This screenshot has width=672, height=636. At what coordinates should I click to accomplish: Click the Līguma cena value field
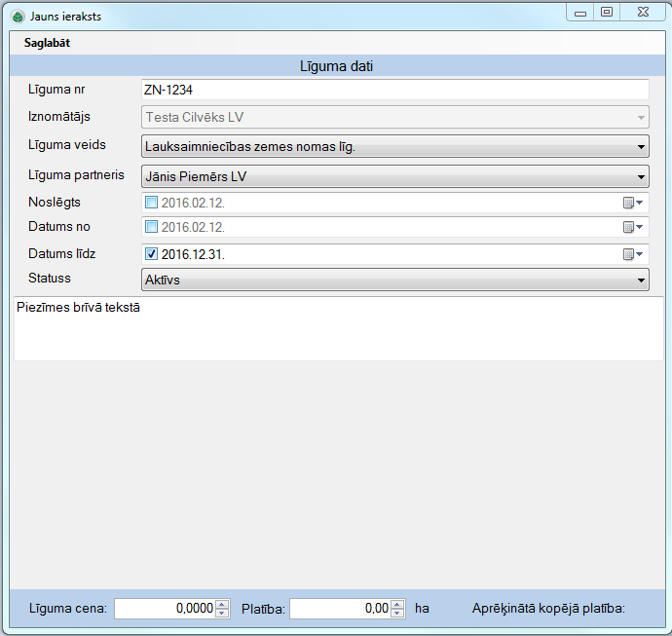(x=164, y=609)
